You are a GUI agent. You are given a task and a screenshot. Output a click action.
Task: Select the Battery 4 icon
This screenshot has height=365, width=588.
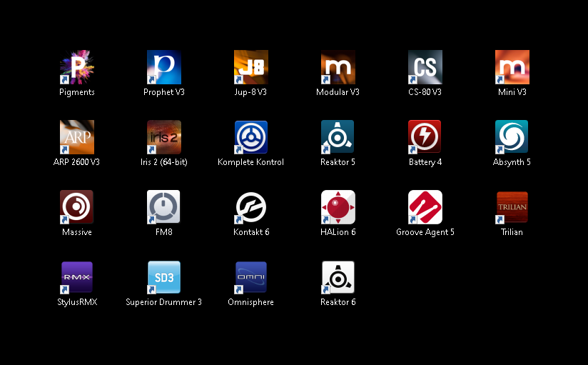(425, 137)
